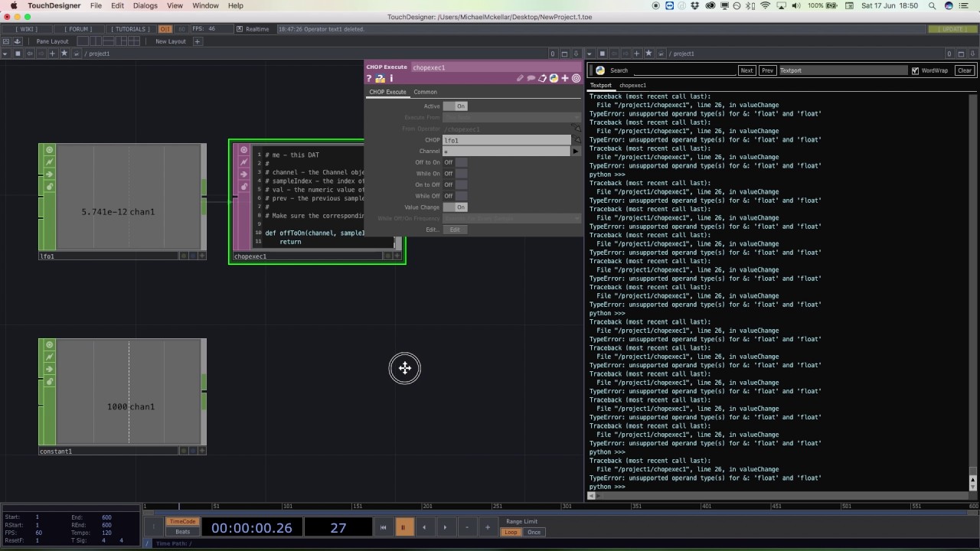Image resolution: width=980 pixels, height=551 pixels.
Task: Open macOS Spotlight search icon
Action: [x=949, y=5]
